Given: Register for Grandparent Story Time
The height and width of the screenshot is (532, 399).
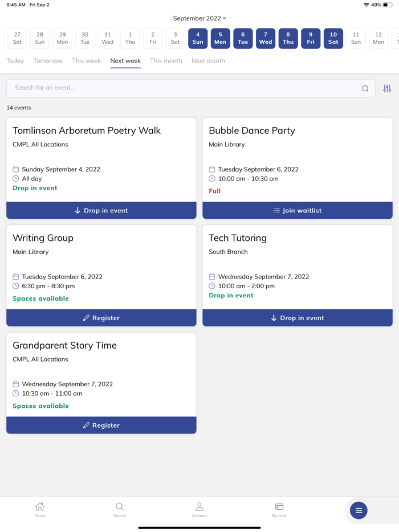Looking at the screenshot, I should (x=101, y=425).
